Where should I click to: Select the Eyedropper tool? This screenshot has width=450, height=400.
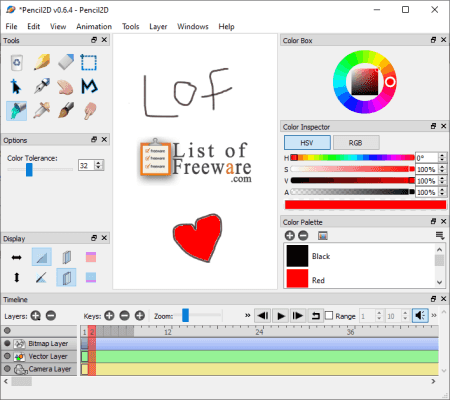tap(42, 110)
